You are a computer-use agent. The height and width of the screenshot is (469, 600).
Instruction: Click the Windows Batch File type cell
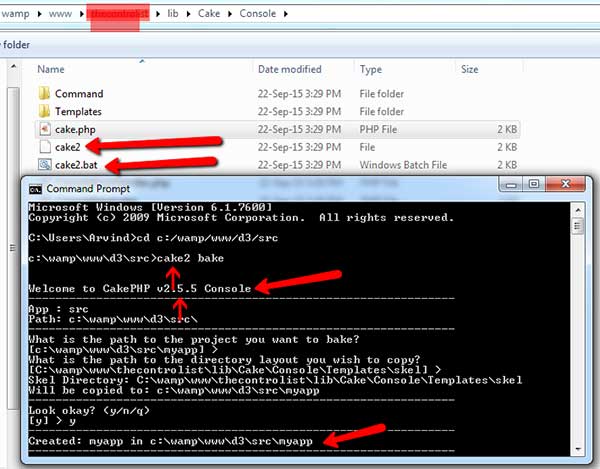coord(403,165)
